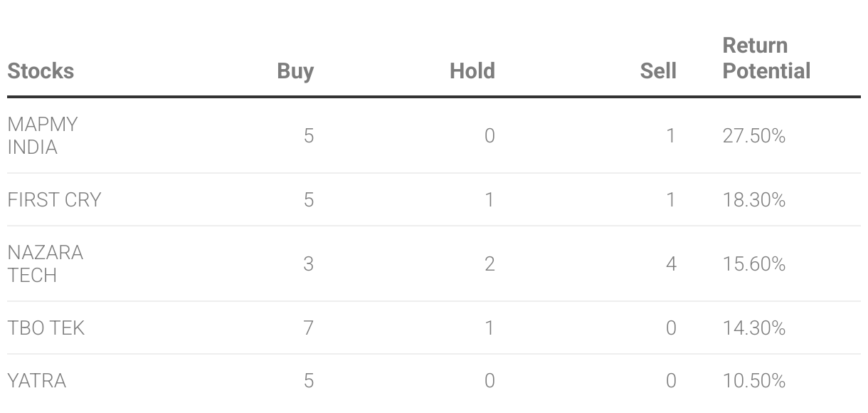Click the Buy column header
868x413 pixels.
click(x=295, y=71)
